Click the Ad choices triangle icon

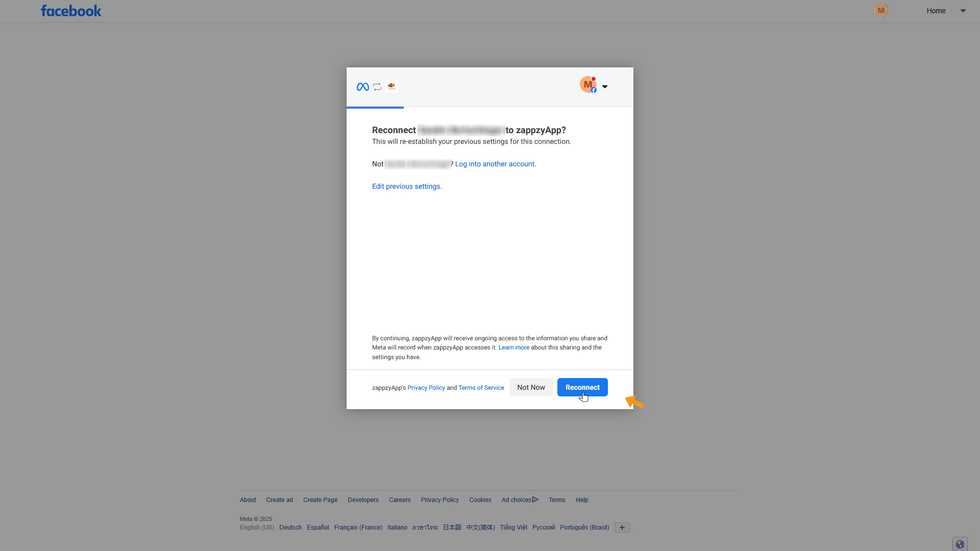click(x=535, y=499)
